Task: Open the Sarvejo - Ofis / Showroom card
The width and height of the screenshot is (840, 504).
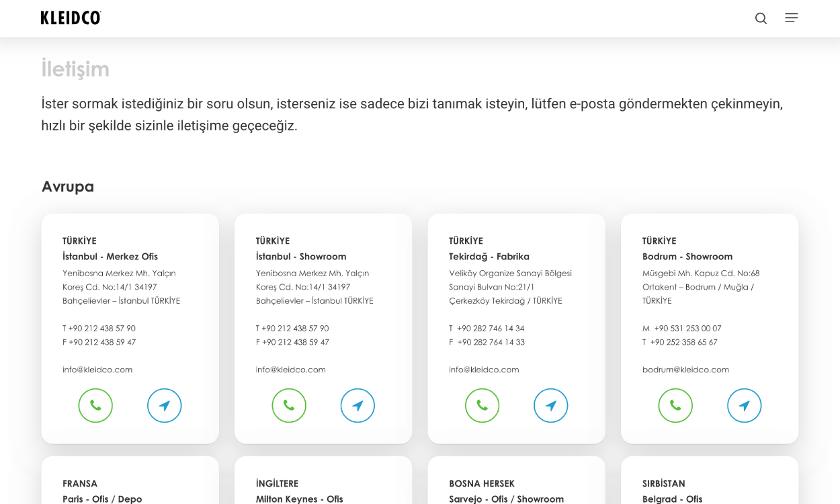Action: click(x=506, y=499)
